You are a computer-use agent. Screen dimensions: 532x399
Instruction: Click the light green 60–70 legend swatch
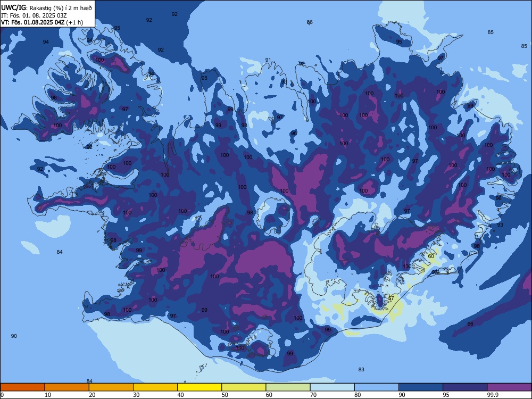point(288,387)
